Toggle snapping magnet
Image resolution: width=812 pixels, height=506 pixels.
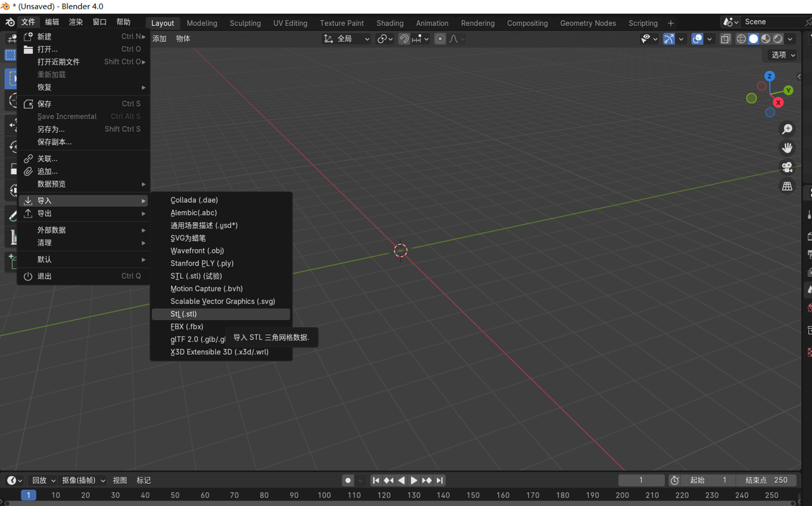click(x=404, y=39)
